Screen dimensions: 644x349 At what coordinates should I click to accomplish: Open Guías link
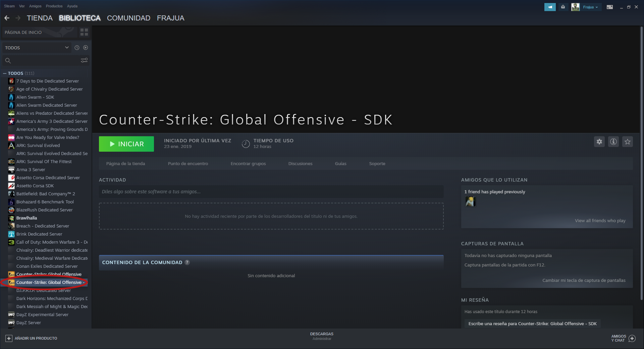(340, 164)
